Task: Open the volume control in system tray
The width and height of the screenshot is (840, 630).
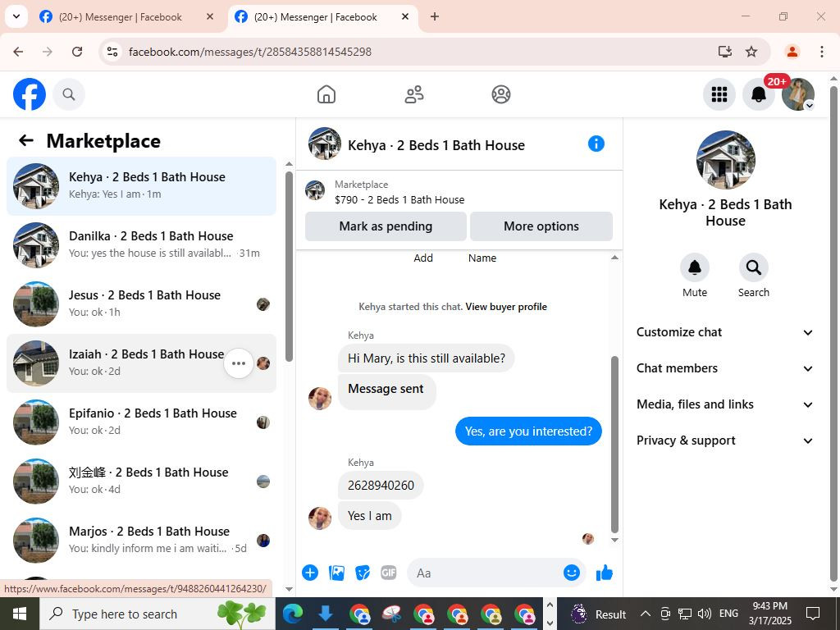Action: [x=705, y=614]
